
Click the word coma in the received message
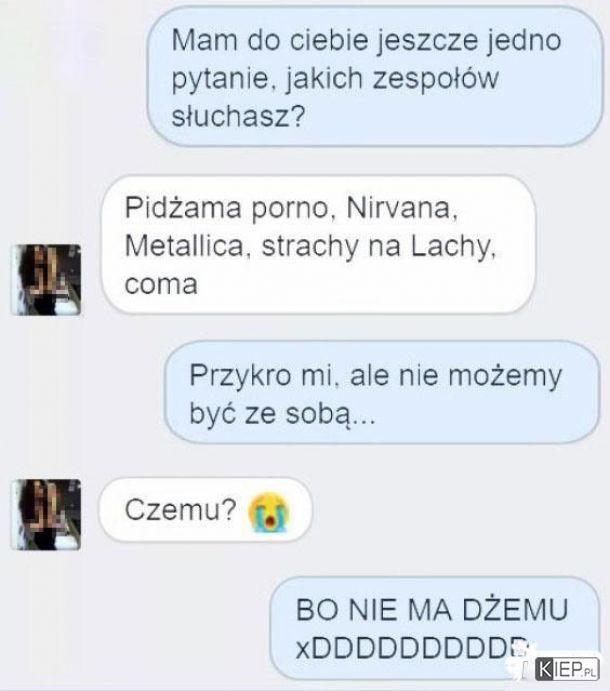[x=161, y=285]
